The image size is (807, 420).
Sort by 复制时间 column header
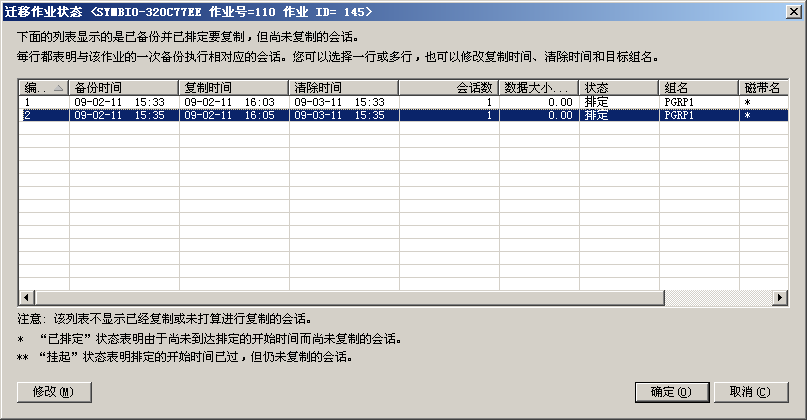pos(234,88)
